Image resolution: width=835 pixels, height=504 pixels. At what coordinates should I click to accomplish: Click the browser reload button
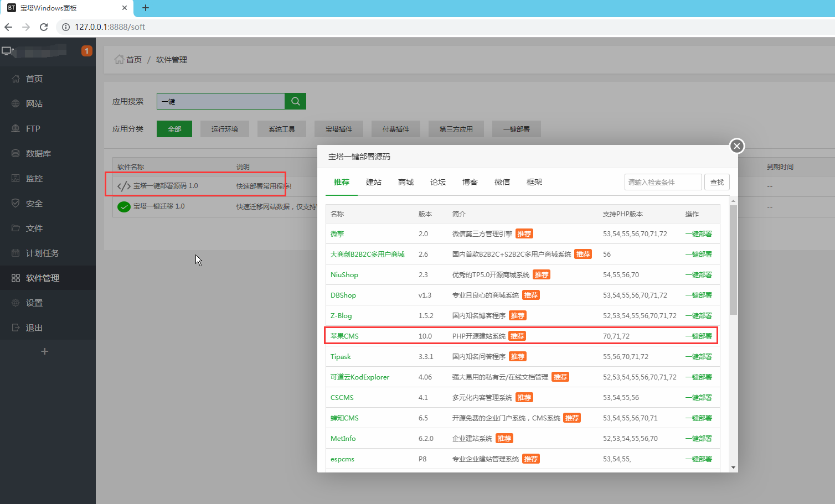[x=44, y=27]
